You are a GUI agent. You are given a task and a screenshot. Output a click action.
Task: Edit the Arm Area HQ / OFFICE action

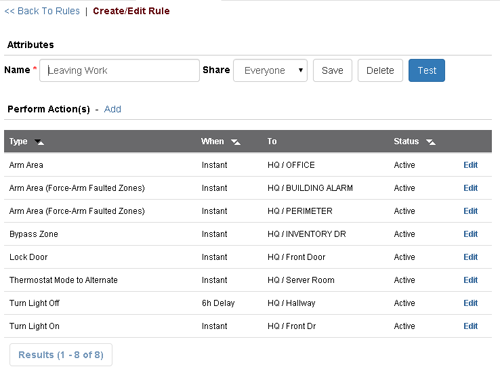coord(470,165)
